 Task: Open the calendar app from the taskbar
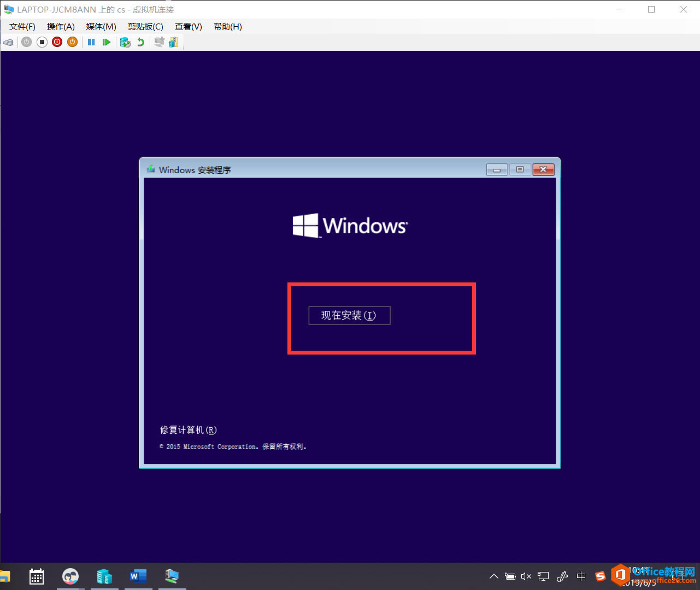37,576
